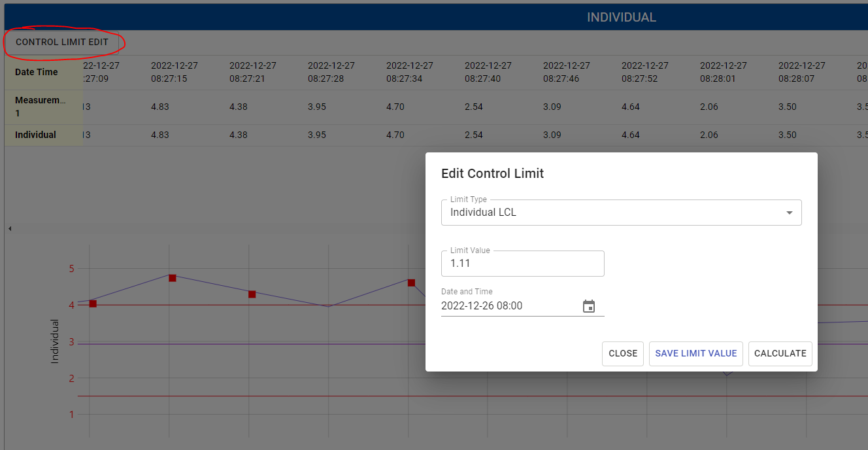Click the Date and Time field
The image size is (868, 450).
pos(510,306)
